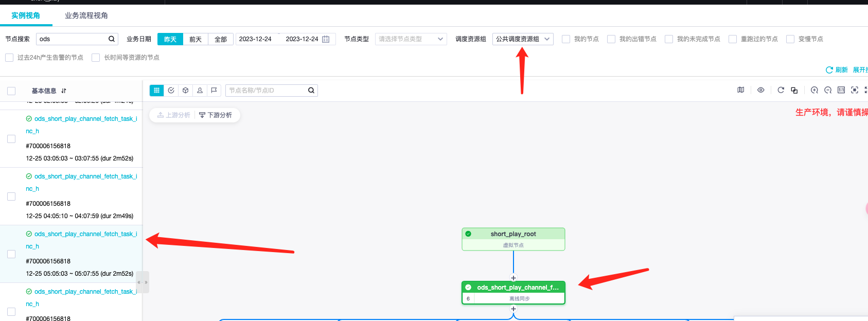The image size is (868, 321).
Task: Enable the 我的未完成节点 checkbox
Action: click(669, 39)
